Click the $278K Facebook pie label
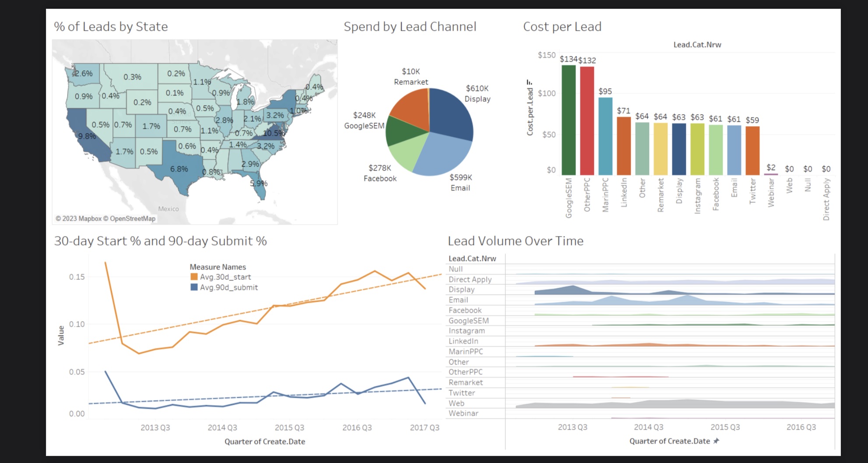This screenshot has width=868, height=463. tap(380, 173)
